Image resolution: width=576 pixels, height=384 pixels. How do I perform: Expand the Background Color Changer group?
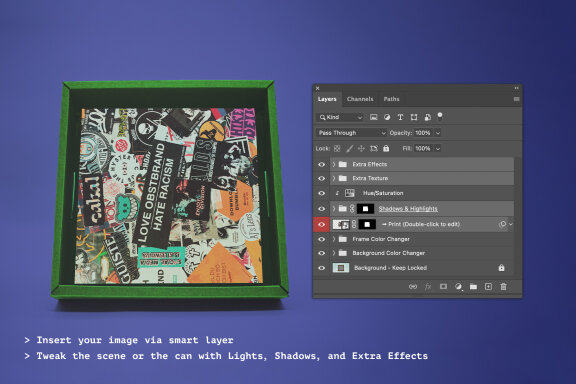pyautogui.click(x=334, y=253)
